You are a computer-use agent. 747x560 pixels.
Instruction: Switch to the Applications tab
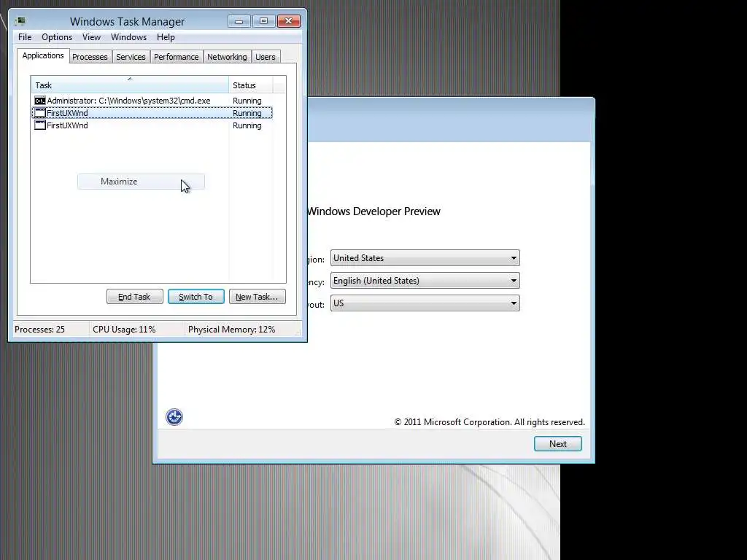[43, 55]
